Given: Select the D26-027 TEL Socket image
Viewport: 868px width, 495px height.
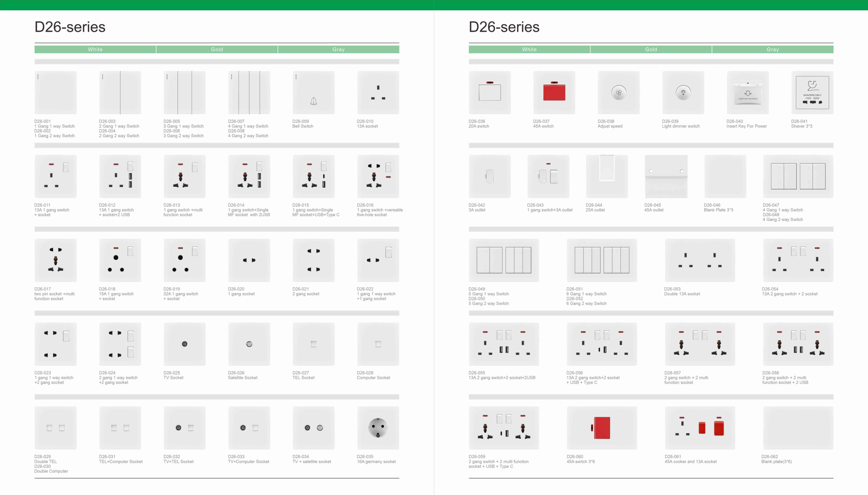Looking at the screenshot, I should (x=314, y=344).
